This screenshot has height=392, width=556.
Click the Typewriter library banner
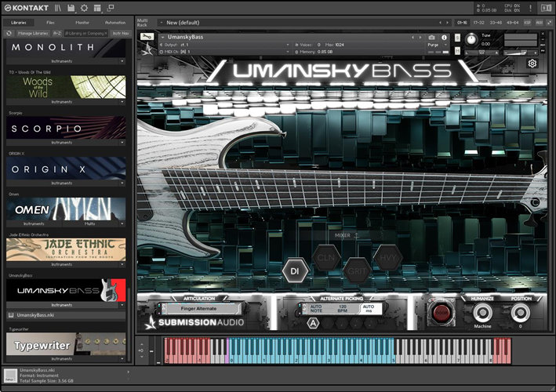66,345
